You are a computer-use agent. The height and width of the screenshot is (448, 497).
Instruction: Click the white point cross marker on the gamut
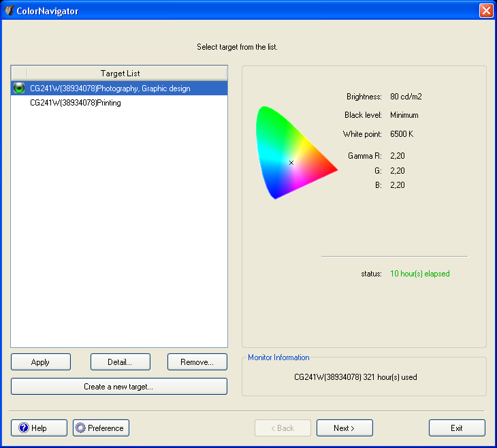291,163
